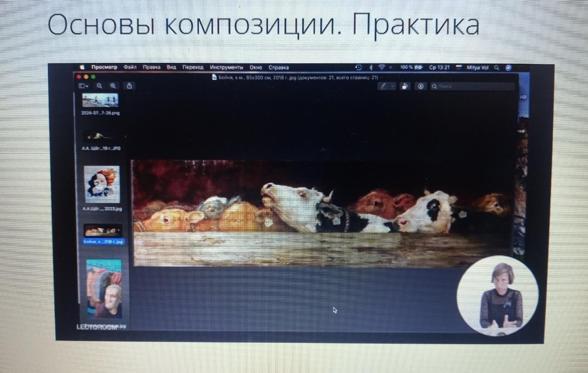Click the zoom in magnifier button
Viewport: 588px width, 373px height.
[113, 86]
